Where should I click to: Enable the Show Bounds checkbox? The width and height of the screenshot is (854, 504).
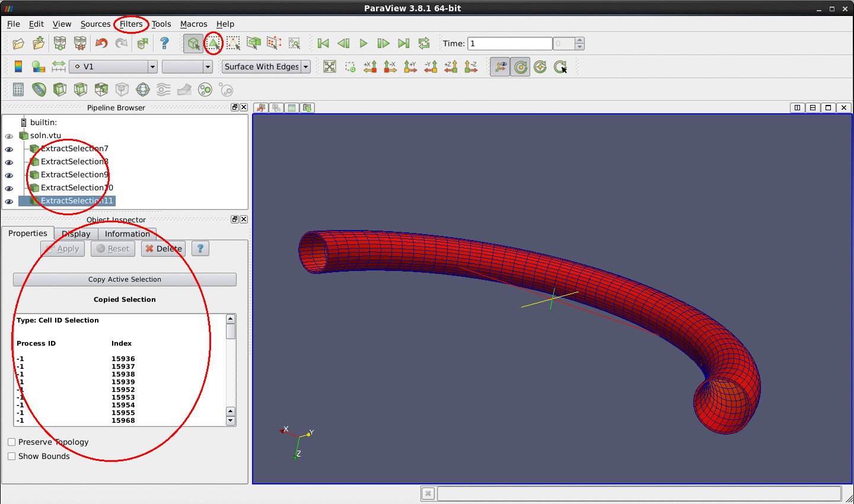pos(12,456)
